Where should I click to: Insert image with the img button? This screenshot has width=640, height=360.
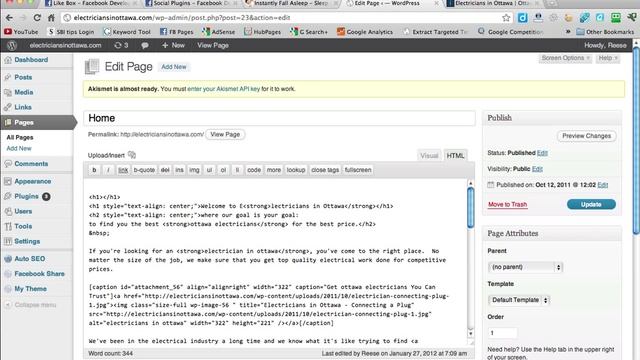tap(194, 170)
